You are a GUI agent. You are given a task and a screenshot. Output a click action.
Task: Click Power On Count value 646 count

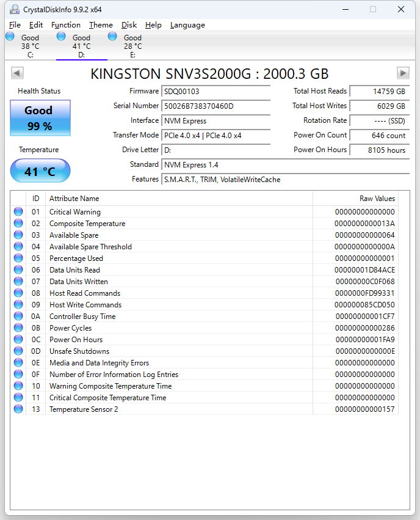(x=380, y=135)
